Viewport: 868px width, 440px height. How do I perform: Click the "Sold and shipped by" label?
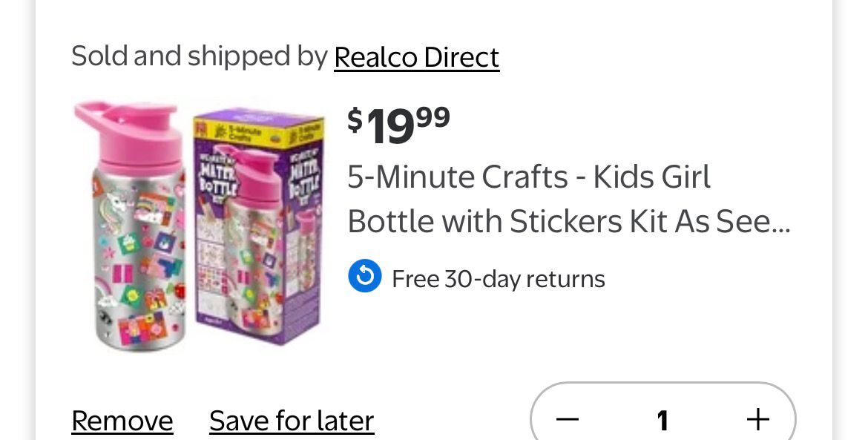tap(199, 56)
